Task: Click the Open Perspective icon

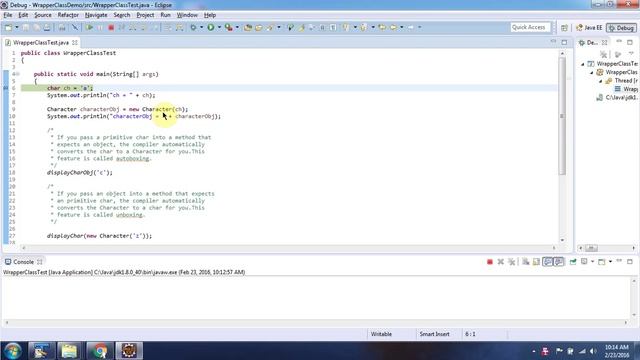Action: coord(564,28)
